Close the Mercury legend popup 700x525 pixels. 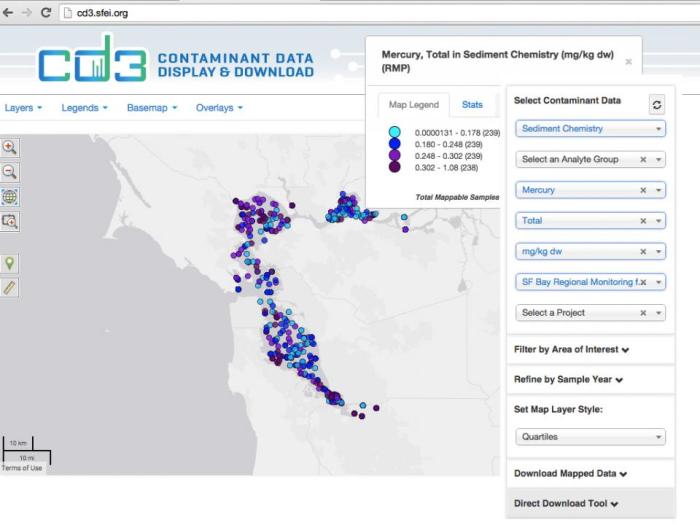pos(628,62)
